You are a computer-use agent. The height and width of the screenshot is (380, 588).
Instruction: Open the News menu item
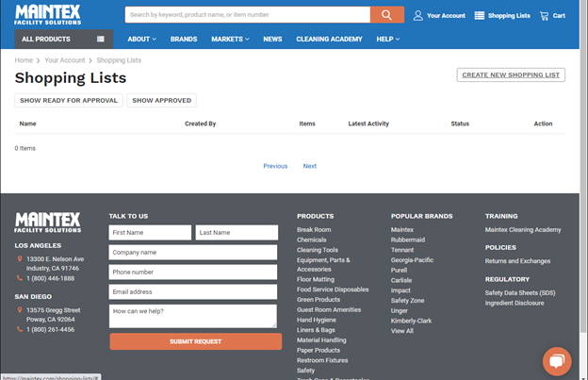272,39
